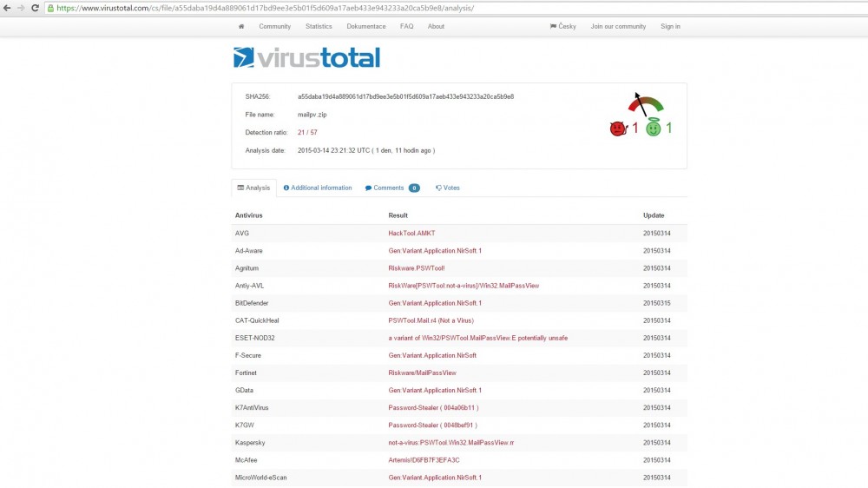Viewport: 868px width, 488px height.
Task: Click the browser back arrow
Action: [x=7, y=8]
